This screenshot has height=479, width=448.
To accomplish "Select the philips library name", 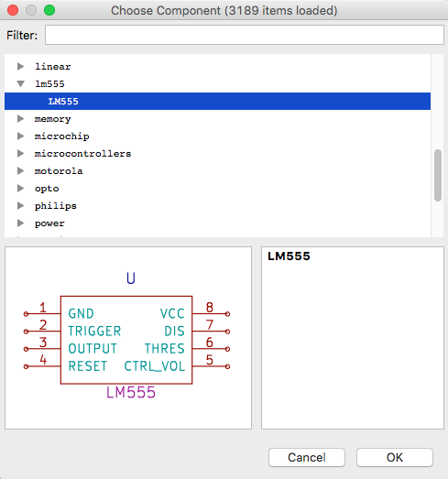I will [55, 206].
